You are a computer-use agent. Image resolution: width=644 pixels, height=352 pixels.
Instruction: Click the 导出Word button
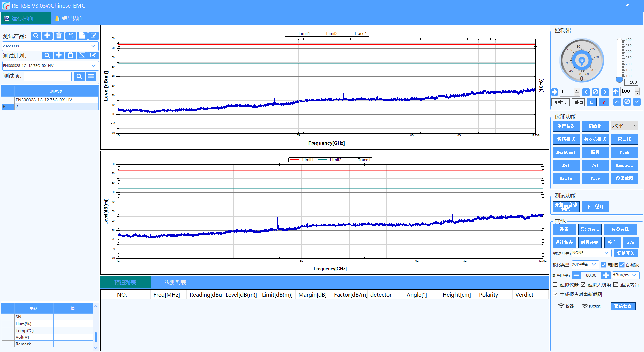coord(590,229)
